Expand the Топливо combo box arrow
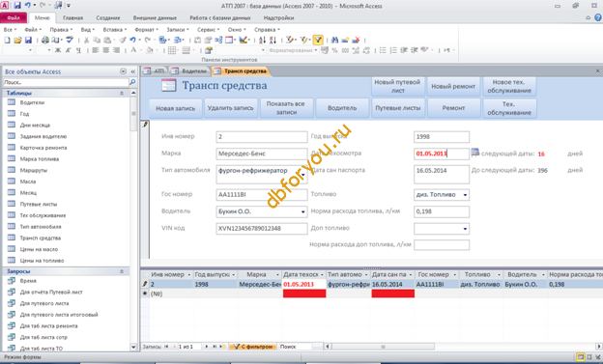 pos(465,195)
